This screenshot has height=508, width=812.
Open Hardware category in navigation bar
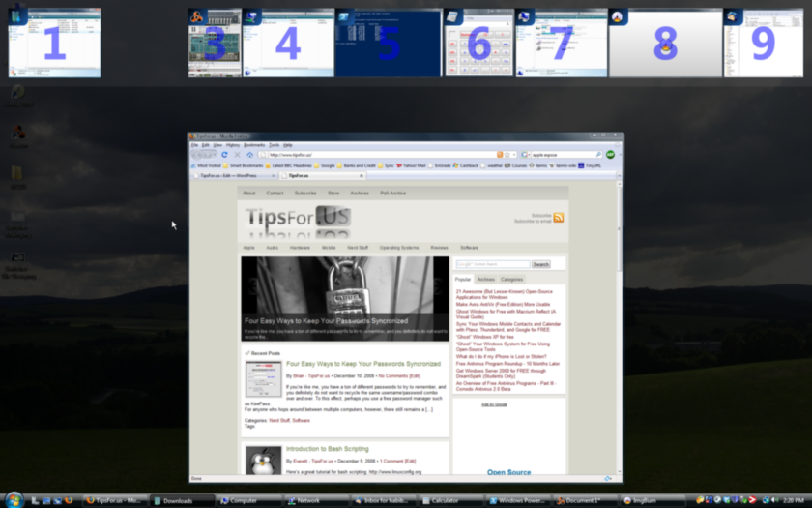click(300, 248)
